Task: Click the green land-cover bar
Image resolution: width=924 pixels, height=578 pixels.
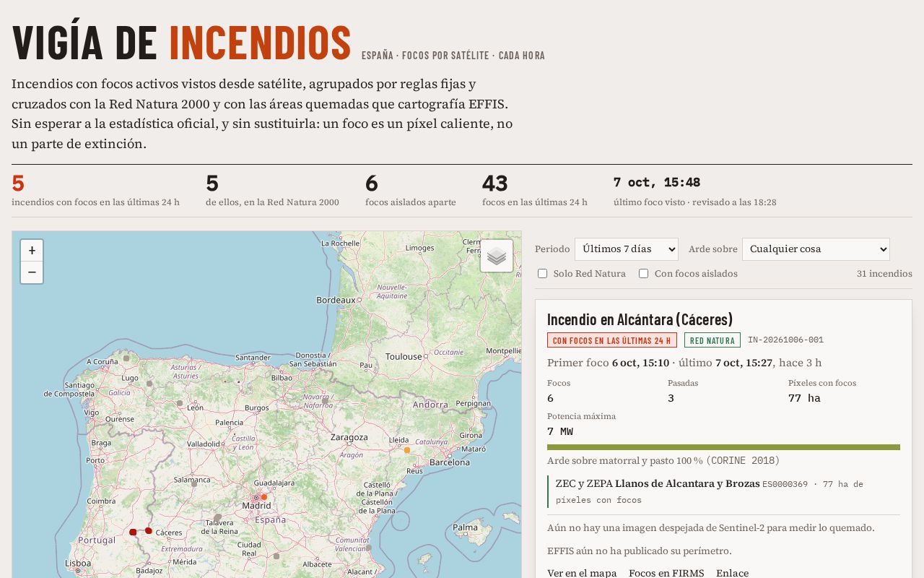Action: [x=723, y=447]
